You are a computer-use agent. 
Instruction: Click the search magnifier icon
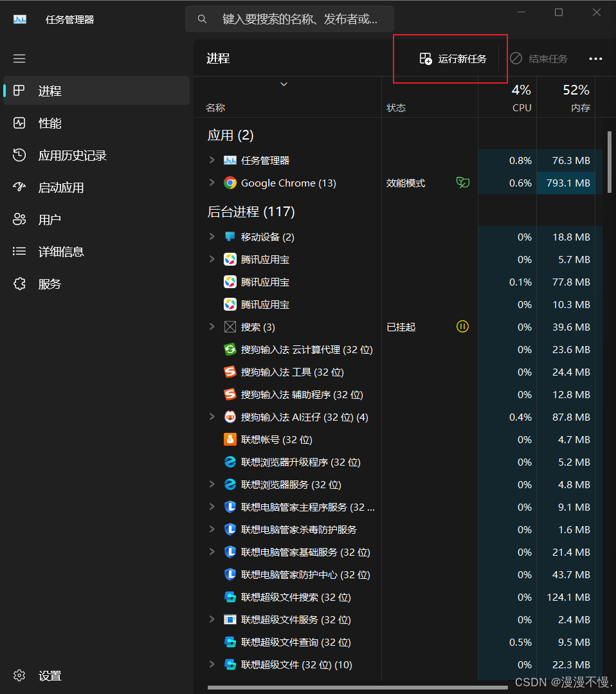point(202,19)
